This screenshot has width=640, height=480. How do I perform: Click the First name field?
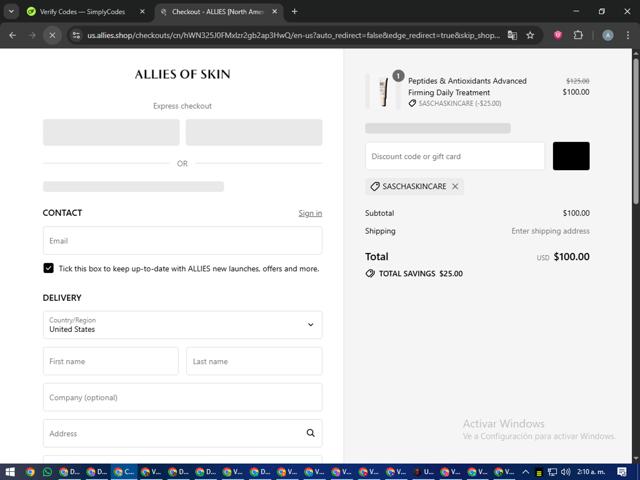(x=111, y=361)
